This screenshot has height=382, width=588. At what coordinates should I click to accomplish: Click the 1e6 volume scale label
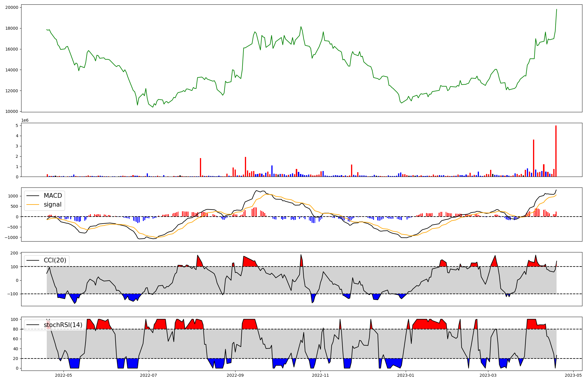pyautogui.click(x=25, y=120)
